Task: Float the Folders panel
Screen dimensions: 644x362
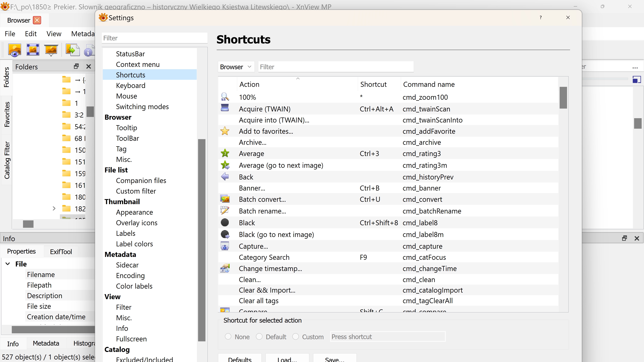Action: coord(76,66)
